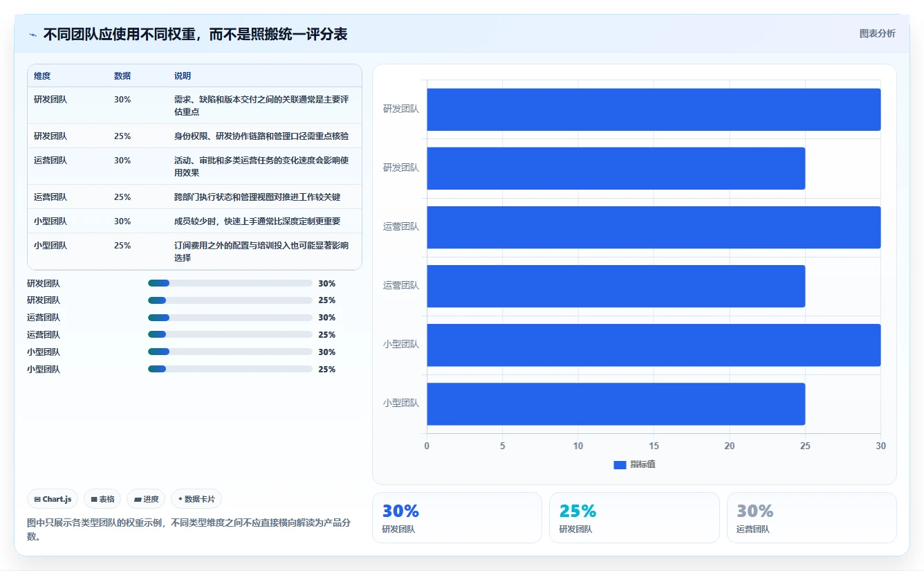This screenshot has width=924, height=571.
Task: Open the teal 25% 研发团队 data card
Action: (634, 518)
